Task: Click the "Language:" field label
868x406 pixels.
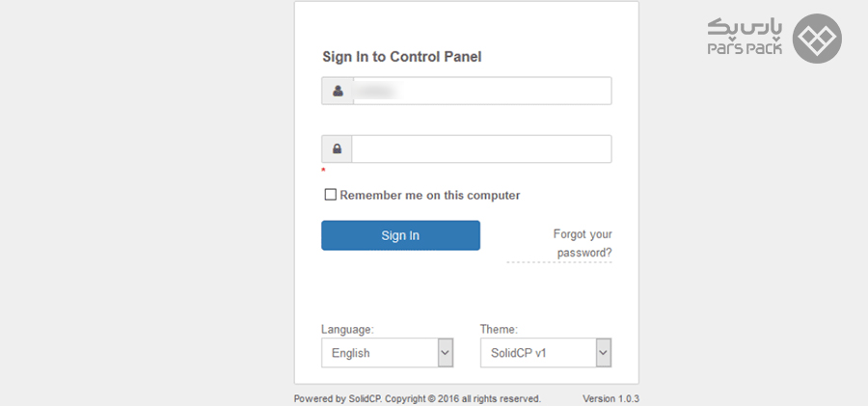Action: click(x=347, y=329)
